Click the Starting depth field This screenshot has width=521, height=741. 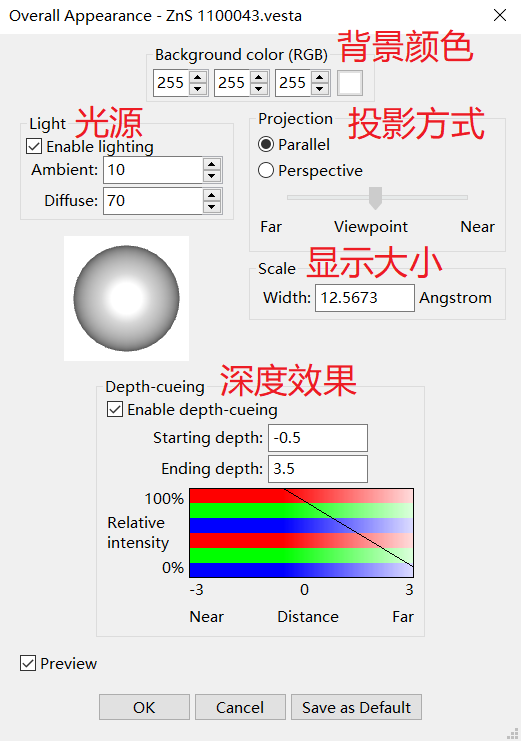tap(318, 438)
